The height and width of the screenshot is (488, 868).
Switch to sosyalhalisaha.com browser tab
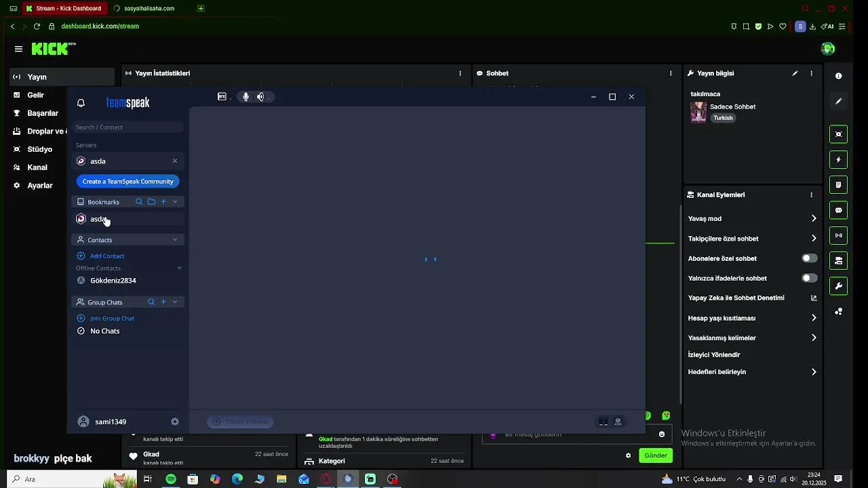151,8
